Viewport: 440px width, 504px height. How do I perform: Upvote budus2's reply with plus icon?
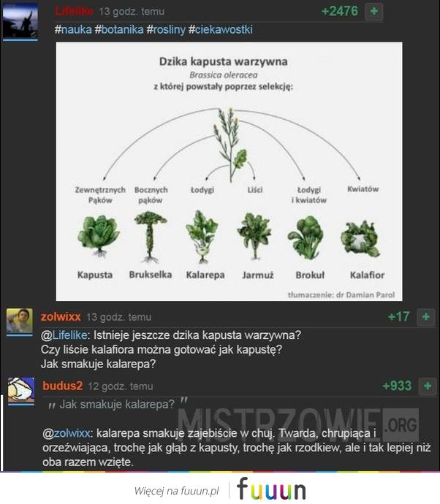pos(428,386)
